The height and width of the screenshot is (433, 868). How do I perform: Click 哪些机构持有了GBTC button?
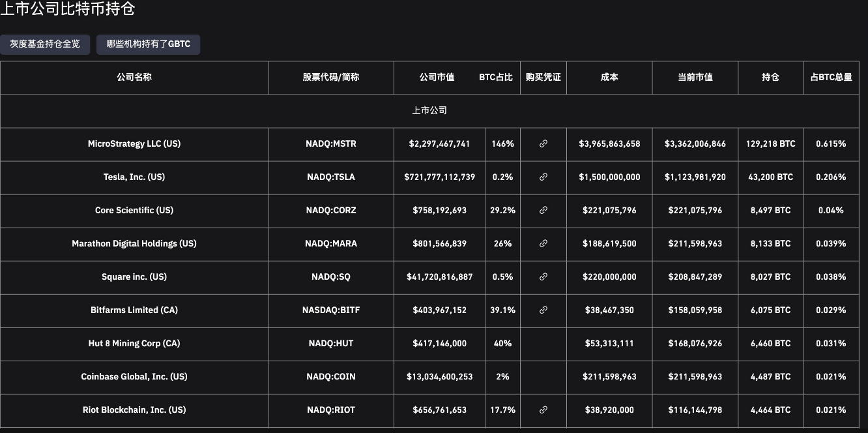tap(149, 44)
